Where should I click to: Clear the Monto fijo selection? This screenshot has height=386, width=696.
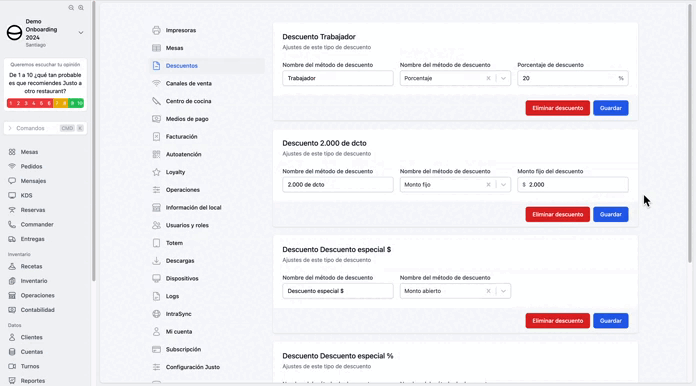pos(488,185)
